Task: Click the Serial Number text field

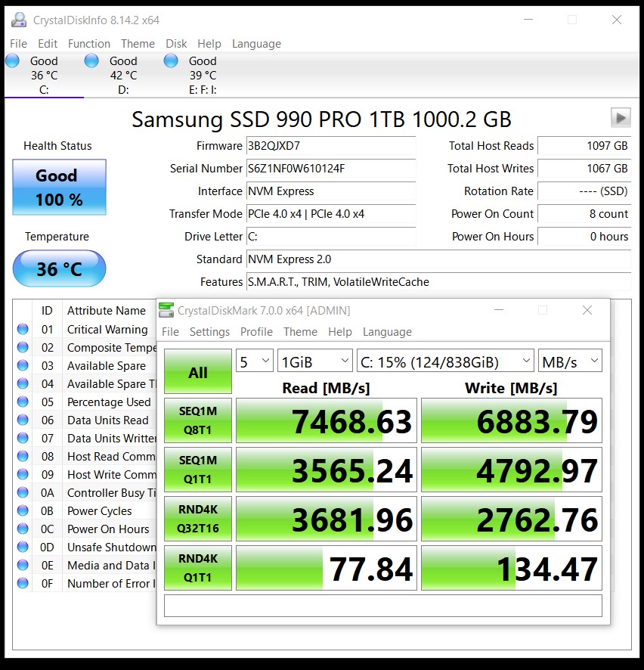Action: [331, 169]
